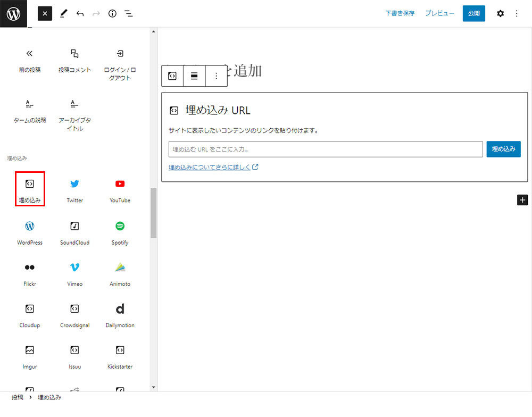Screen dimensions: 532x417
Task: Click the WordPress logo at top left
Action: pyautogui.click(x=13, y=14)
